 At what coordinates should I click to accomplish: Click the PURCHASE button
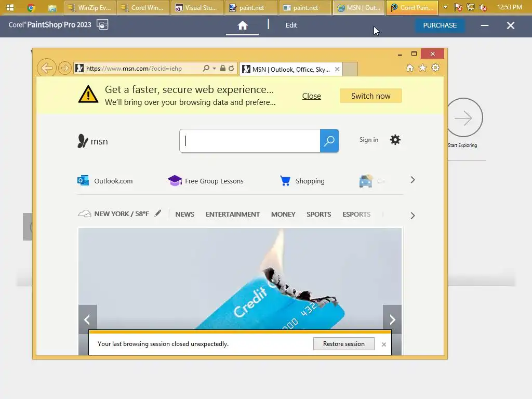coord(440,25)
